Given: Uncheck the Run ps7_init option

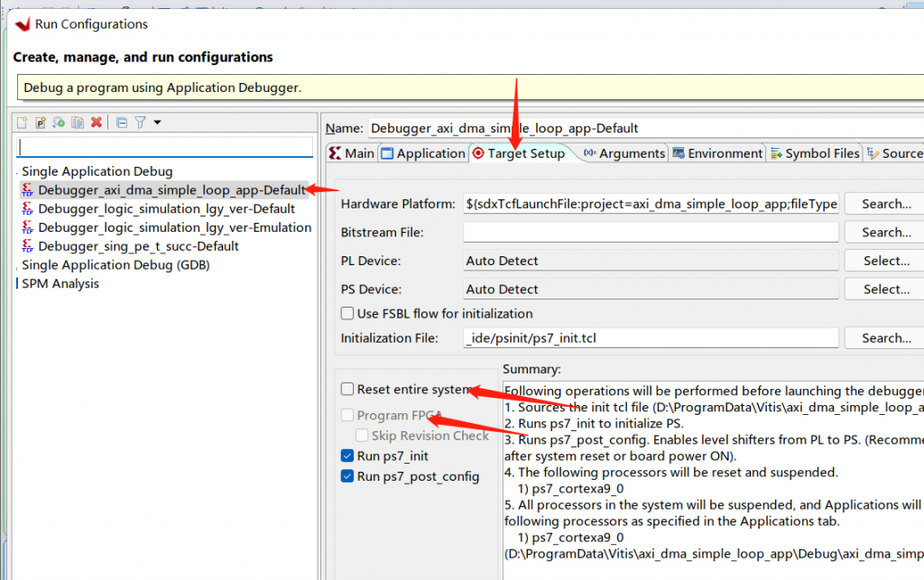Looking at the screenshot, I should pyautogui.click(x=347, y=456).
